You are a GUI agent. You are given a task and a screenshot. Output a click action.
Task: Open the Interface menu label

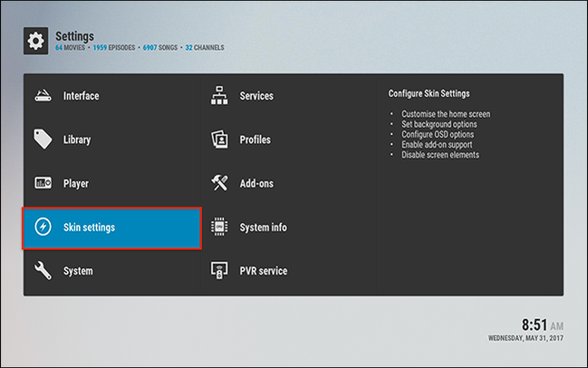(x=81, y=96)
